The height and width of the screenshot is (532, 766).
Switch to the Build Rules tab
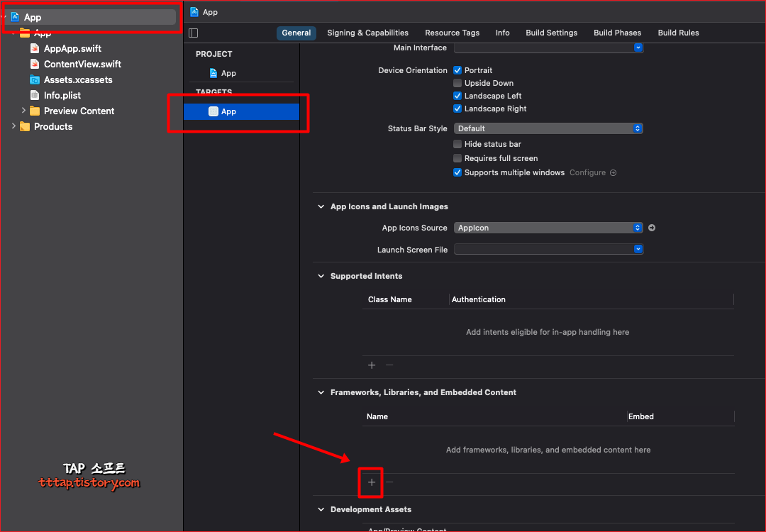tap(678, 33)
